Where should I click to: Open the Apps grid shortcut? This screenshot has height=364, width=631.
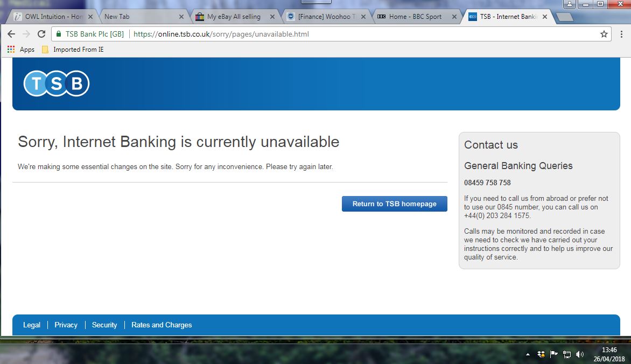tap(21, 50)
